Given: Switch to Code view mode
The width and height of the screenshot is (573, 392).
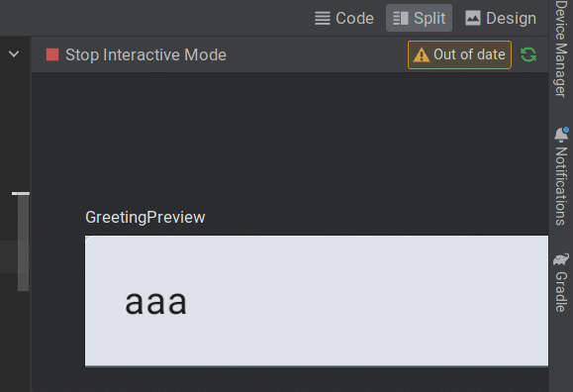Looking at the screenshot, I should [344, 18].
